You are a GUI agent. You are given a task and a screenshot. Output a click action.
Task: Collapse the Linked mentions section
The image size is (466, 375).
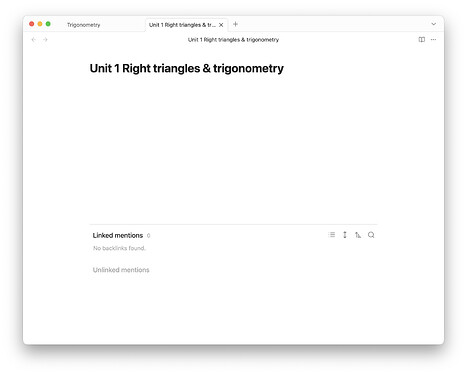[x=118, y=235]
